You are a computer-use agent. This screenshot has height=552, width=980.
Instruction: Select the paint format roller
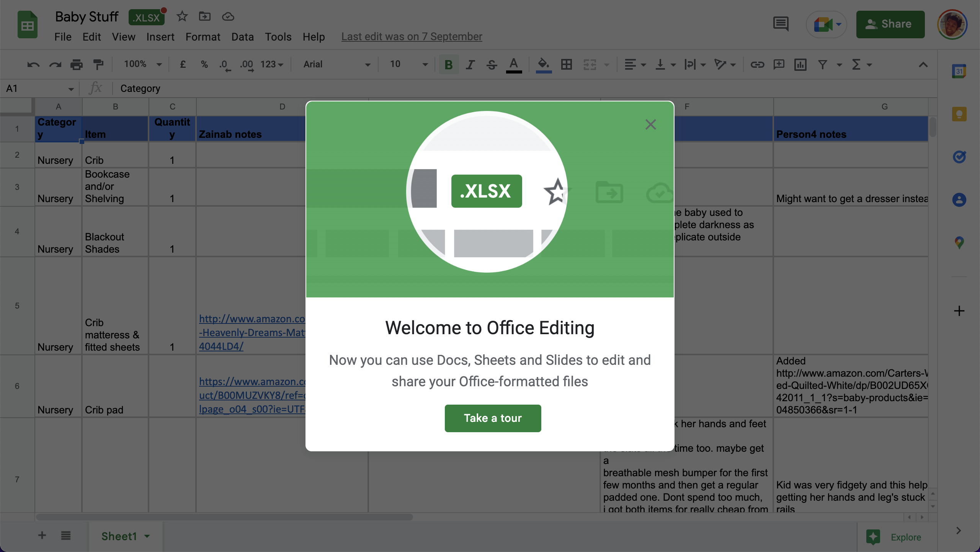click(98, 65)
